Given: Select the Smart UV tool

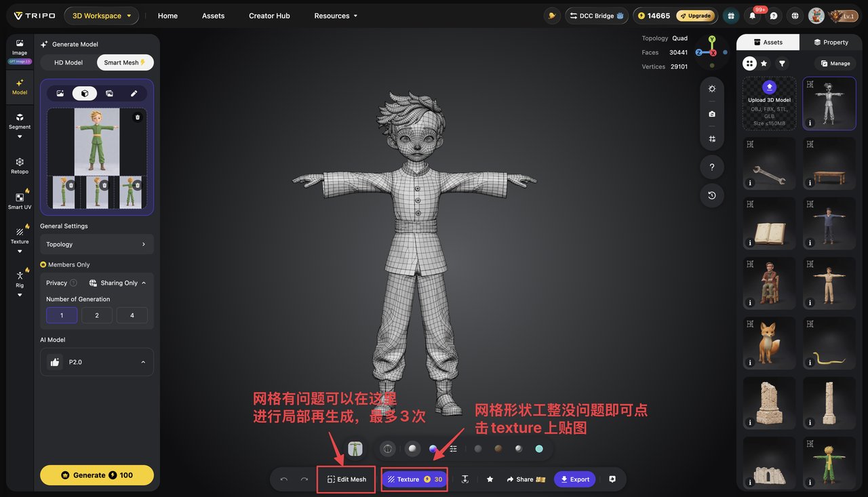Looking at the screenshot, I should tap(20, 200).
